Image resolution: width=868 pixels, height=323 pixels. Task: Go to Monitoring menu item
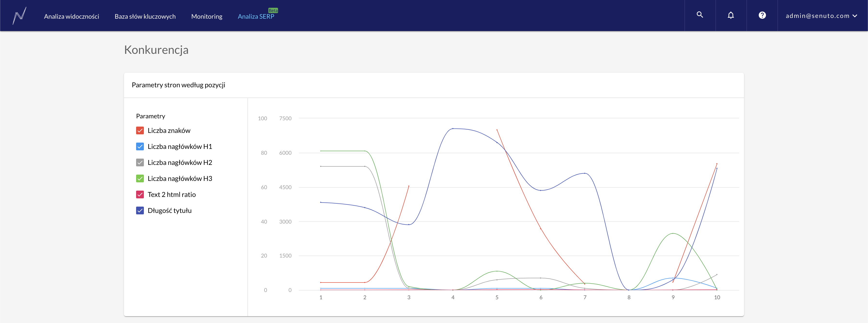tap(207, 16)
